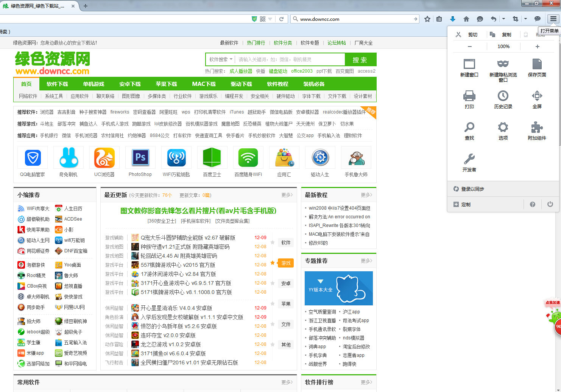
Task: Expand the dropdown arrow beside the shield icon
Action: [x=270, y=19]
